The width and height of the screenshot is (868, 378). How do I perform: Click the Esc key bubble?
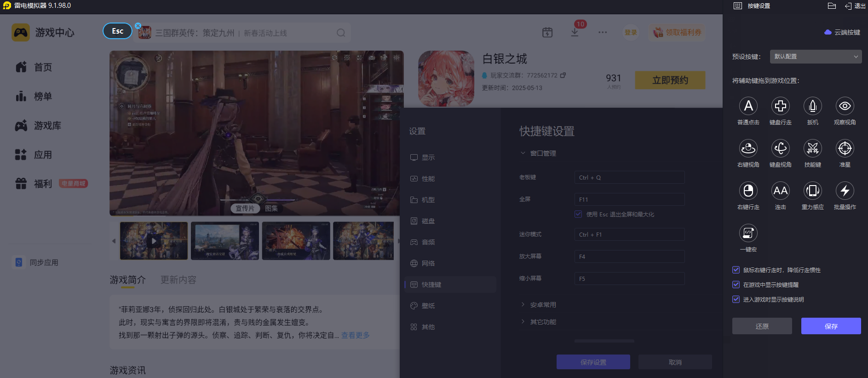[118, 31]
